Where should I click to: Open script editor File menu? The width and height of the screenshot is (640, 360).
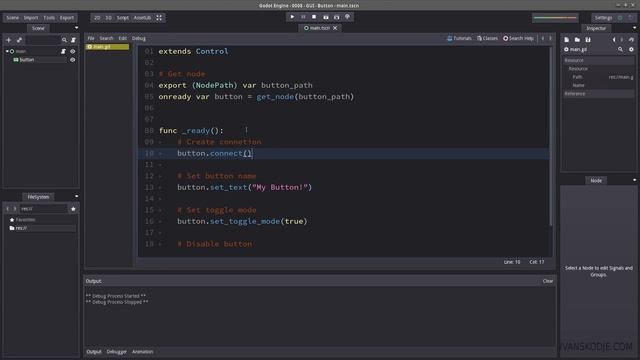[x=91, y=38]
